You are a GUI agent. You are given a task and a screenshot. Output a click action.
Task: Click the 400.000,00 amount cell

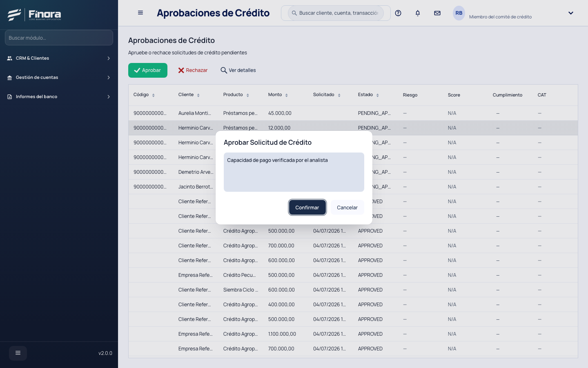coord(281,305)
